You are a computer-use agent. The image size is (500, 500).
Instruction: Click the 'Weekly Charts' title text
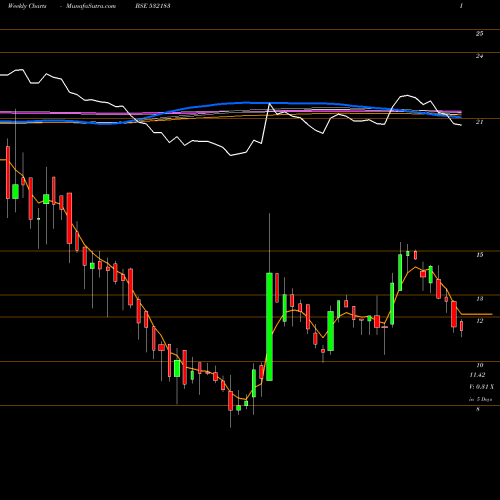(27, 6)
